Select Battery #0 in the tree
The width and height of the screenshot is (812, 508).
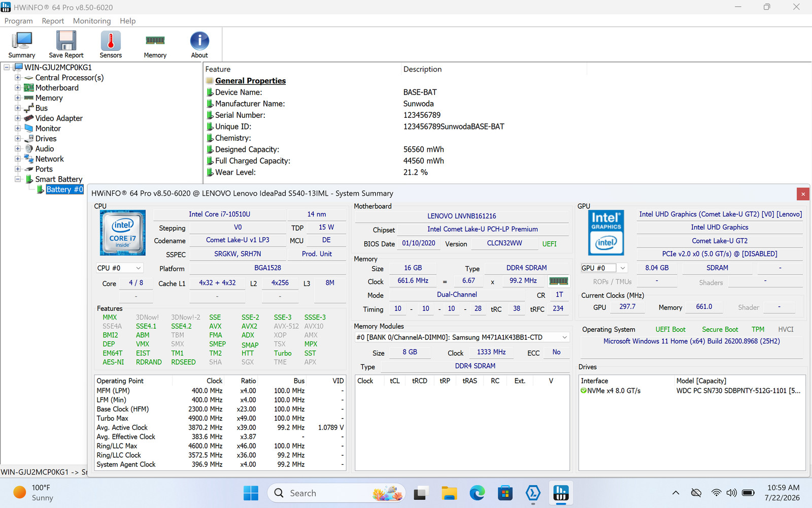pyautogui.click(x=64, y=189)
